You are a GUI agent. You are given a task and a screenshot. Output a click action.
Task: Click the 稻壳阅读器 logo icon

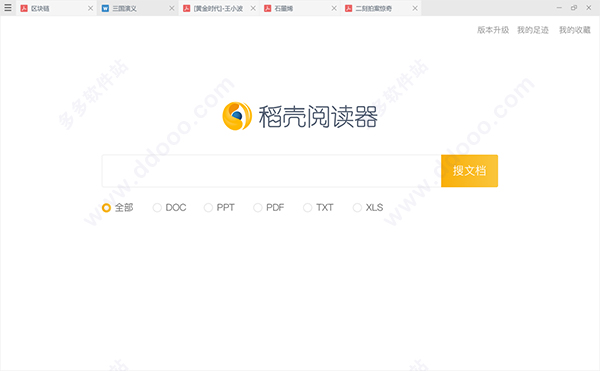237,116
